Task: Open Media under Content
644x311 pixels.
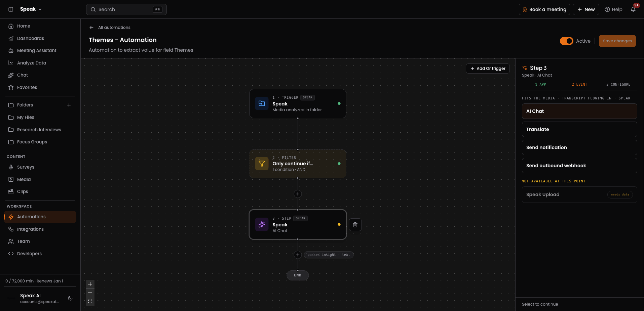Action: [x=40, y=179]
